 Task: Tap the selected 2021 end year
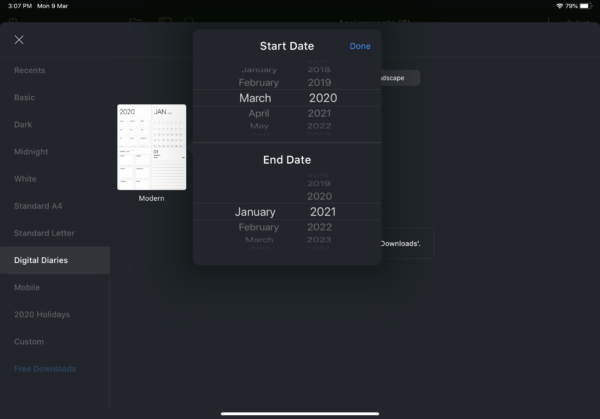[x=323, y=212]
